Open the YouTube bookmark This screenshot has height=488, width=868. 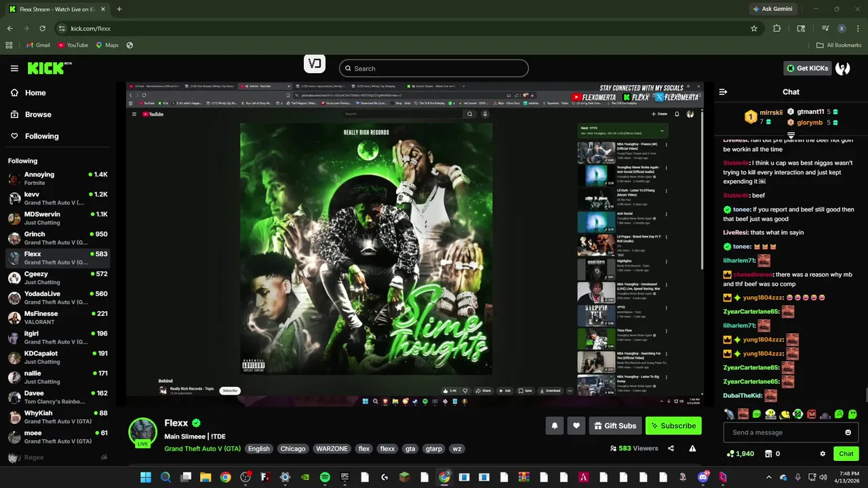73,45
